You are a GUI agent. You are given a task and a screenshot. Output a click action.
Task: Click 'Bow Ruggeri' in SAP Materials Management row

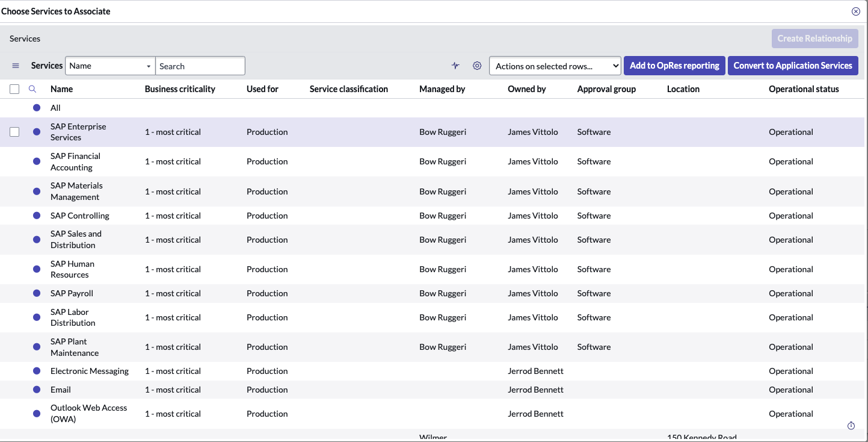(443, 191)
